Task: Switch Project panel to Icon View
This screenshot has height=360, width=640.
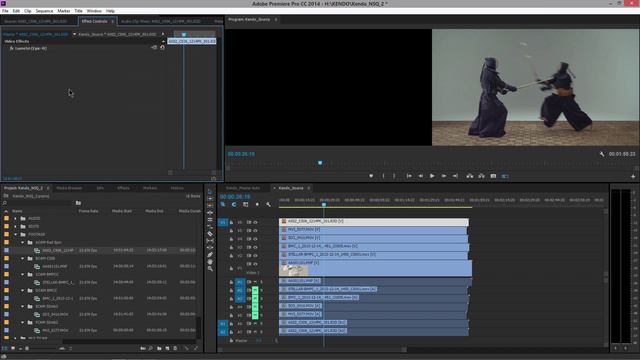Action: [13, 348]
